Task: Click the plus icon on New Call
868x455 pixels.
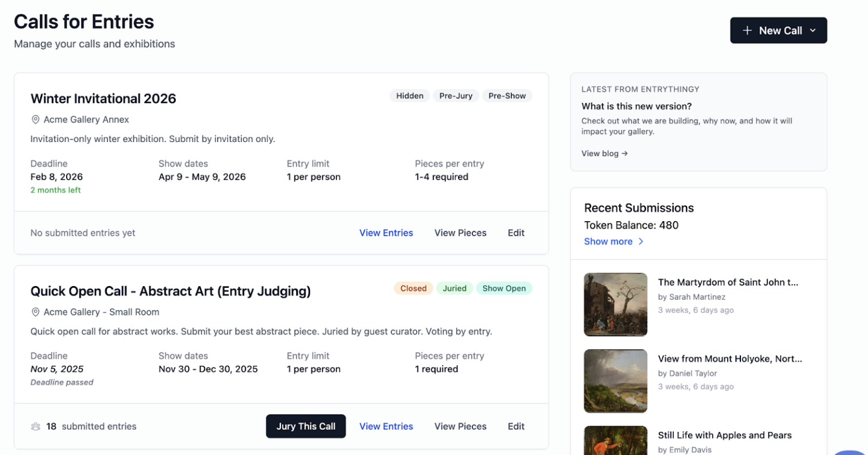Action: pos(747,30)
